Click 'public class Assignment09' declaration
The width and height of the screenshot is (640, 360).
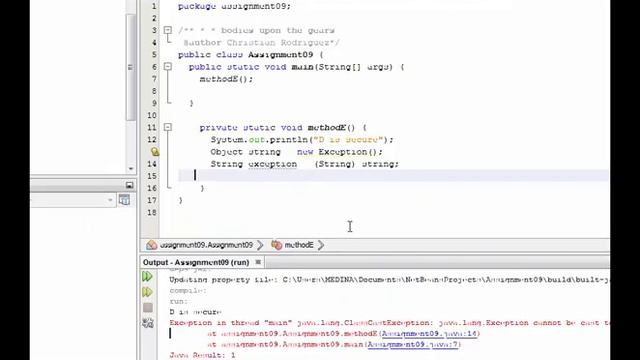pos(250,55)
